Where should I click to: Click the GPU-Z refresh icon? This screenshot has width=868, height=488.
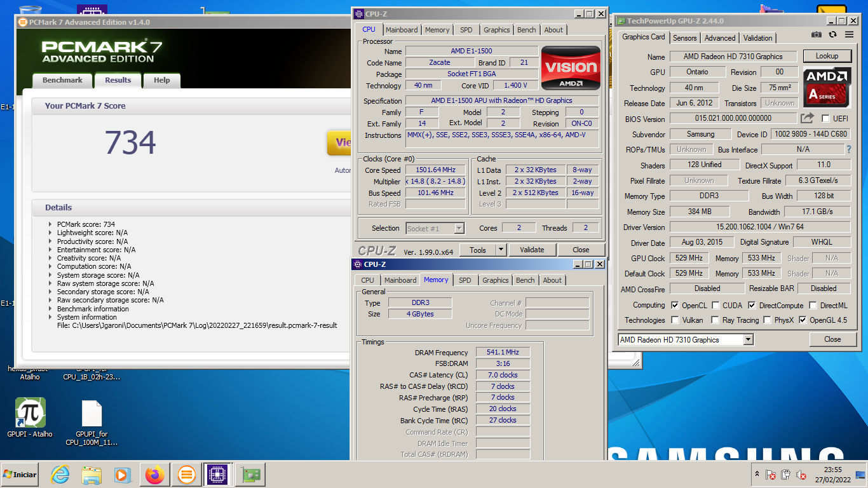pyautogui.click(x=832, y=34)
